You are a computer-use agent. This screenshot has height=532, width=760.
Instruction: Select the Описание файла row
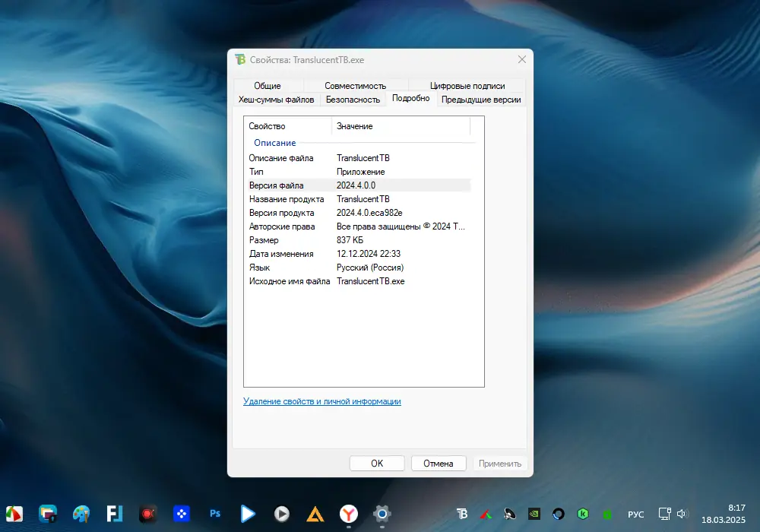coord(358,158)
